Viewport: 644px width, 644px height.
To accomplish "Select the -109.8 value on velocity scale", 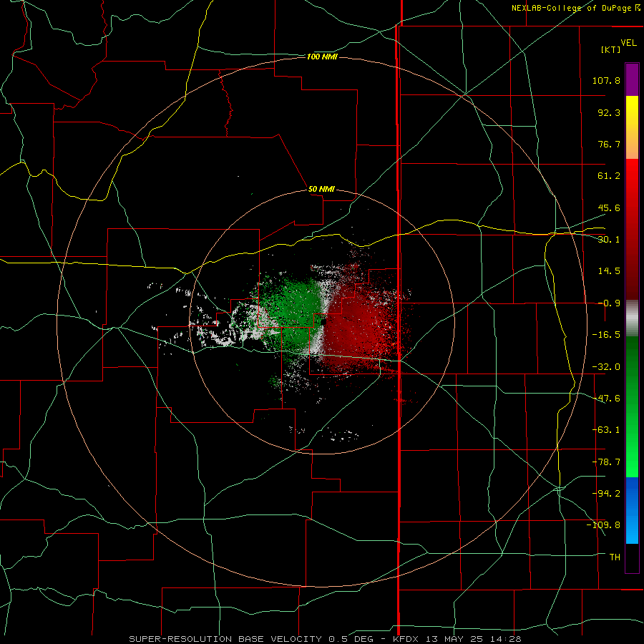I will (603, 525).
